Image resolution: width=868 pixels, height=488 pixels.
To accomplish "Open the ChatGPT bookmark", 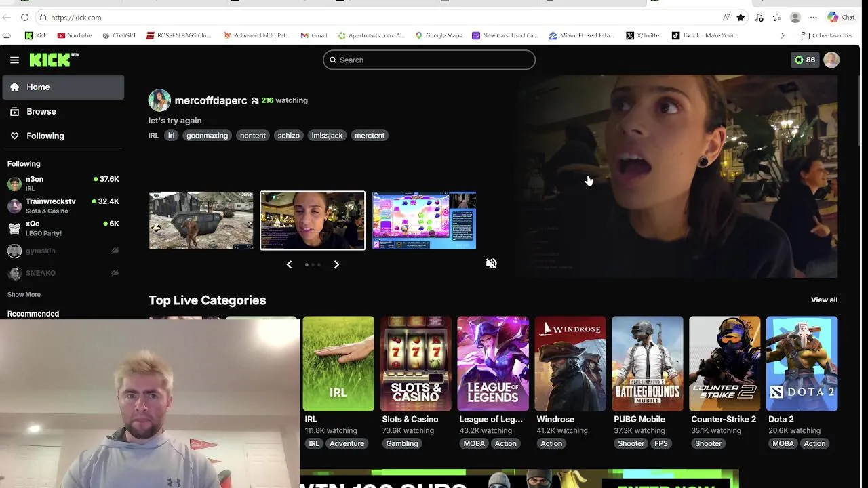I will (119, 35).
